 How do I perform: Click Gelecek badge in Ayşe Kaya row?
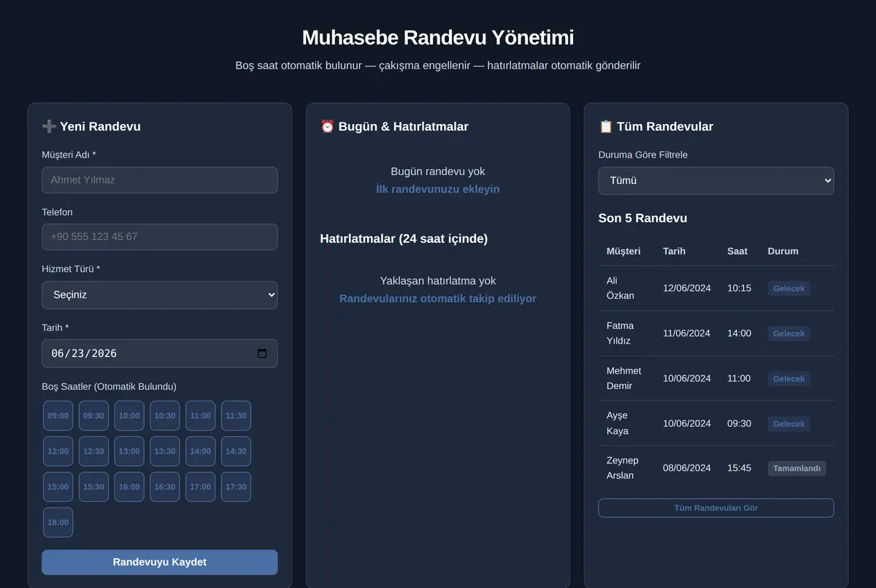coord(788,424)
